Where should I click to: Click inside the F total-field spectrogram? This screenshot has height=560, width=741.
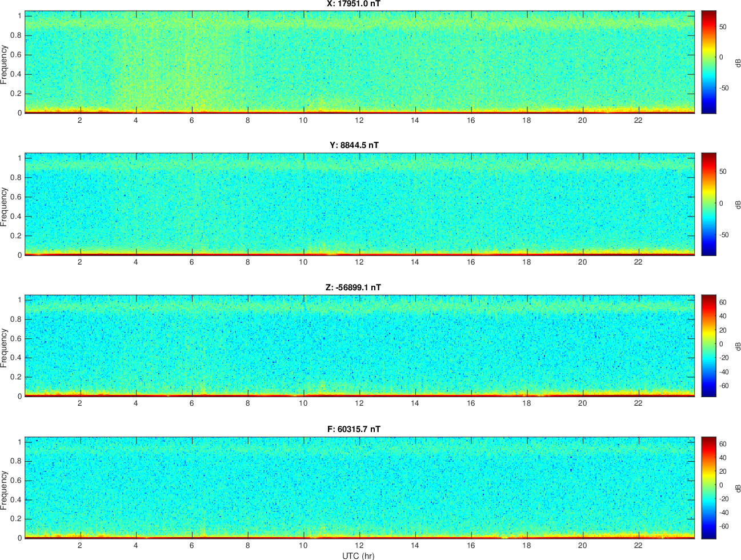click(x=360, y=487)
